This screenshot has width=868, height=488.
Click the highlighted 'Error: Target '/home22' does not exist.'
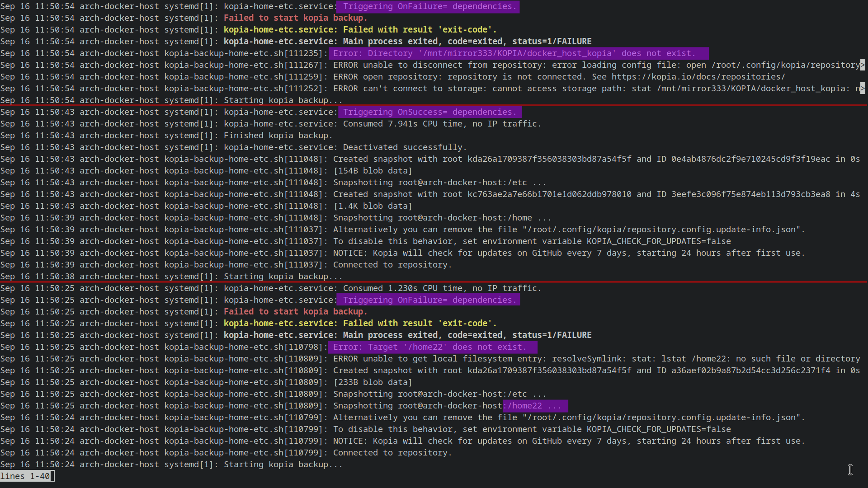click(433, 347)
